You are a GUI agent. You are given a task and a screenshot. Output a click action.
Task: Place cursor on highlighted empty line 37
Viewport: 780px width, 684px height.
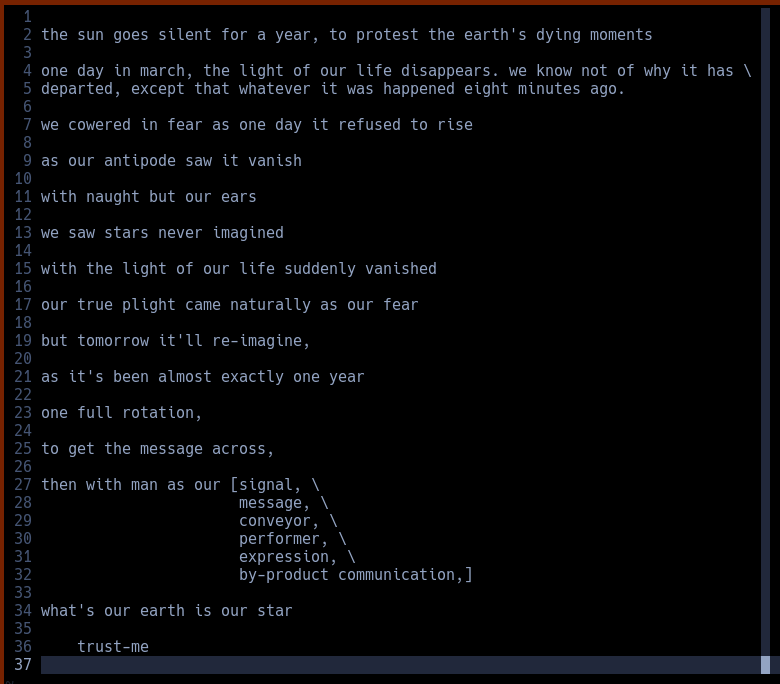tap(400, 665)
